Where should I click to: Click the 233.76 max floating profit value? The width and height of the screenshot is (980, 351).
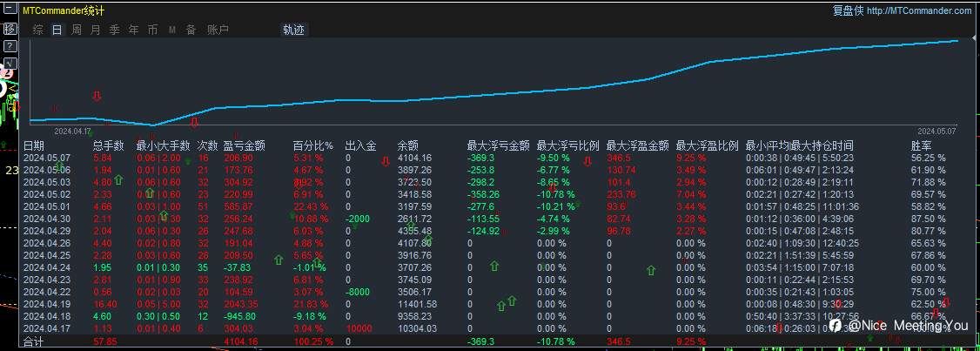[x=621, y=194]
